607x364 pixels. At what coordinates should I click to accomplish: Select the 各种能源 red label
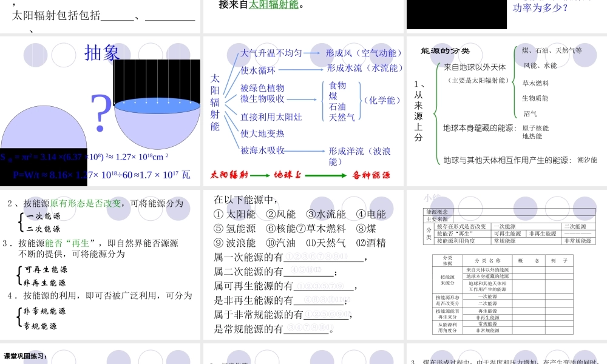coord(372,175)
